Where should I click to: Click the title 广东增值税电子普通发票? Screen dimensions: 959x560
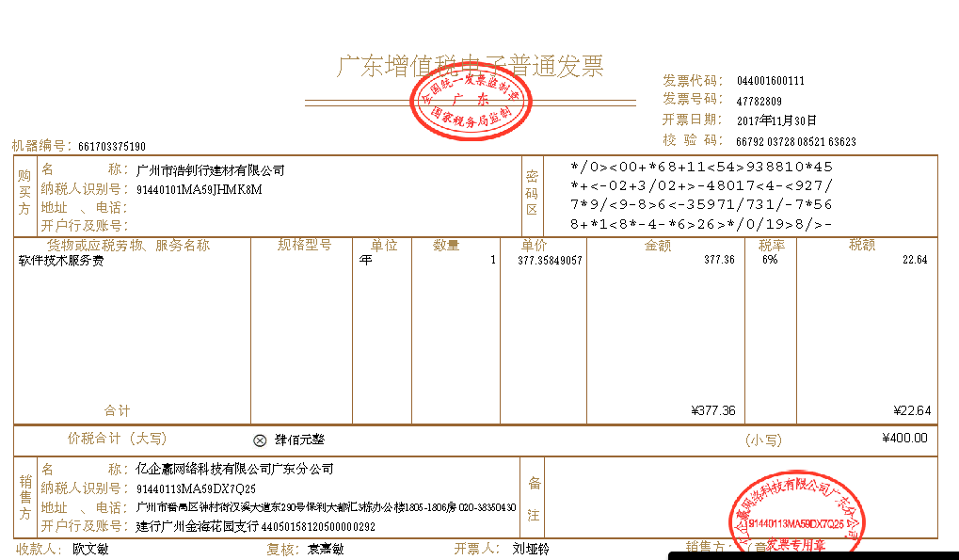click(x=470, y=66)
